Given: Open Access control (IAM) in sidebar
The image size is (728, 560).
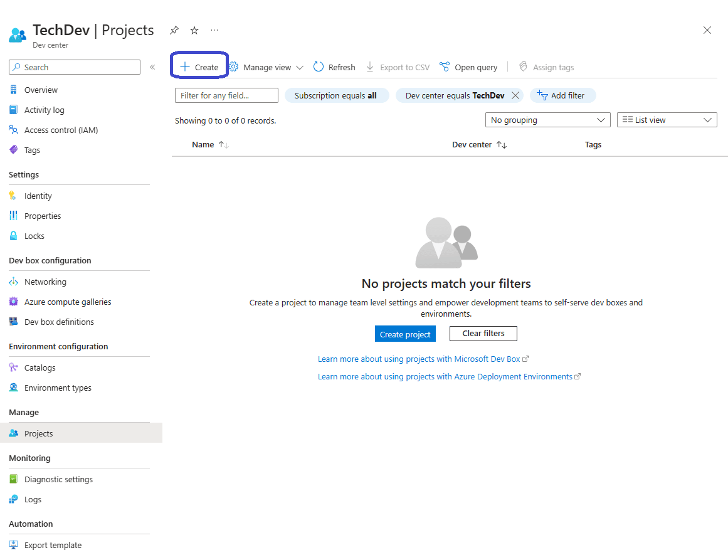Looking at the screenshot, I should (61, 130).
